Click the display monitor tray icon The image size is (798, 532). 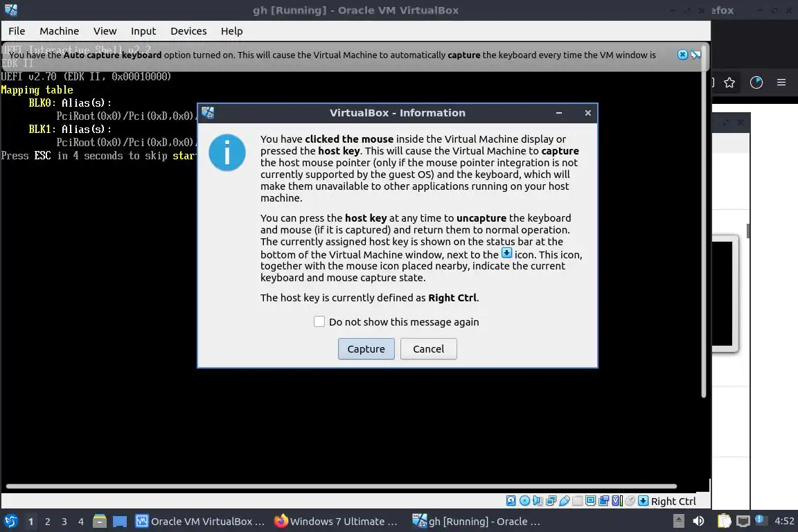tap(743, 521)
